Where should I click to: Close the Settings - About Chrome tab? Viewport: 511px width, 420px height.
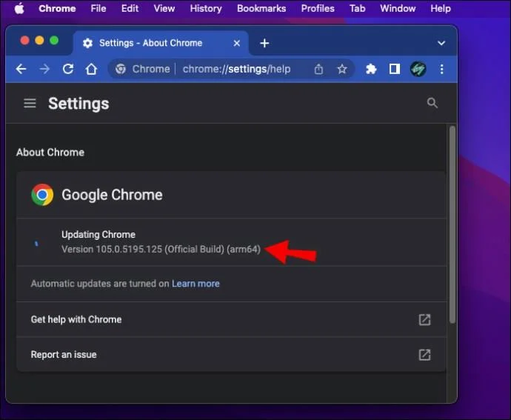(x=237, y=43)
